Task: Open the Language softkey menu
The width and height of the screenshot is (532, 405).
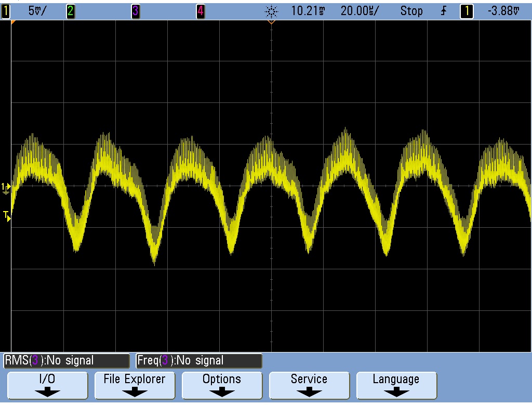Action: pyautogui.click(x=396, y=385)
